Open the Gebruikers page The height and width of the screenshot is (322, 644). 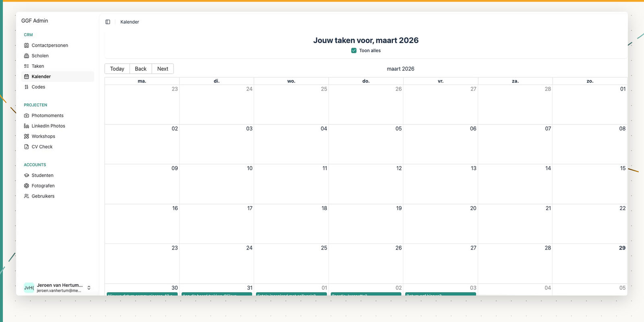point(43,196)
